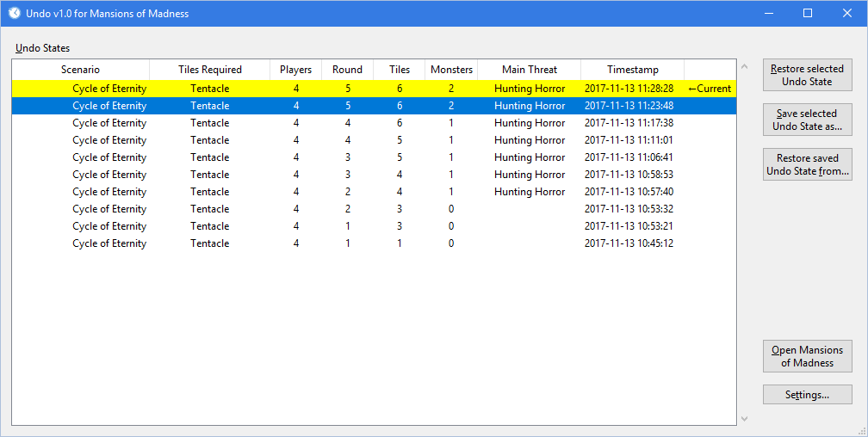Select the undo state at 2017-11-13 10:57:40
This screenshot has height=437, width=868.
(x=375, y=191)
